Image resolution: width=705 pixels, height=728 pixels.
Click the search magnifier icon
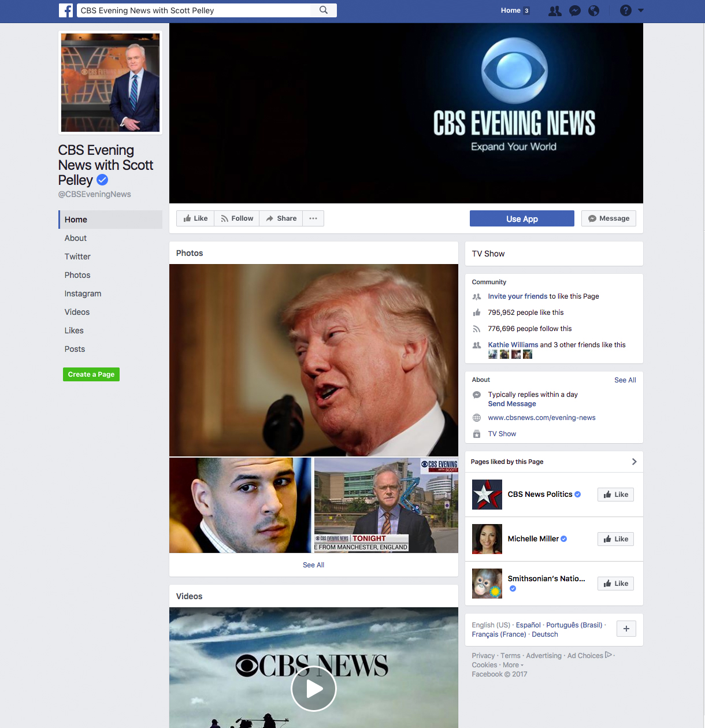click(324, 10)
